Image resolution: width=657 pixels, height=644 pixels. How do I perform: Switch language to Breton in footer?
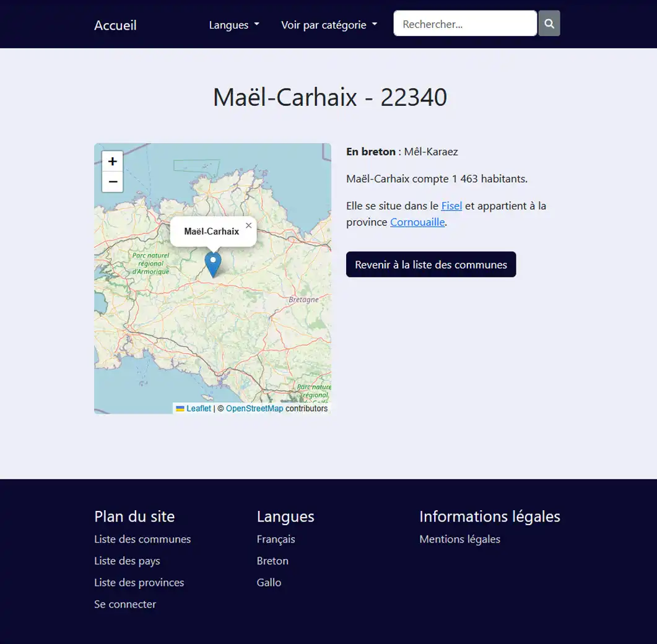[272, 560]
